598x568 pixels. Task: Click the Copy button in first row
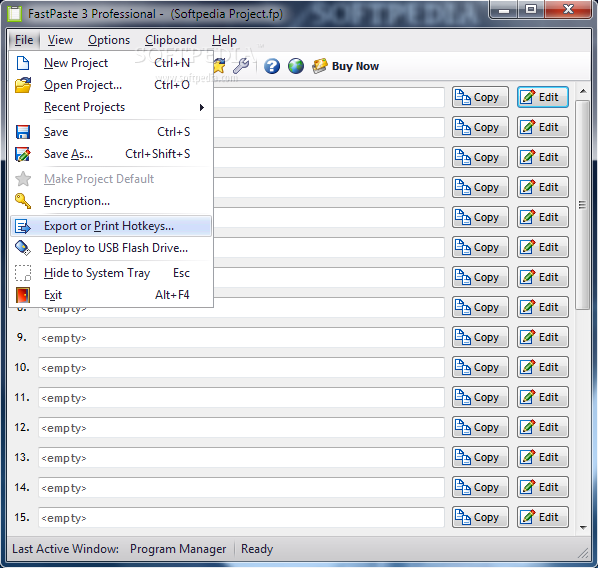click(x=480, y=97)
